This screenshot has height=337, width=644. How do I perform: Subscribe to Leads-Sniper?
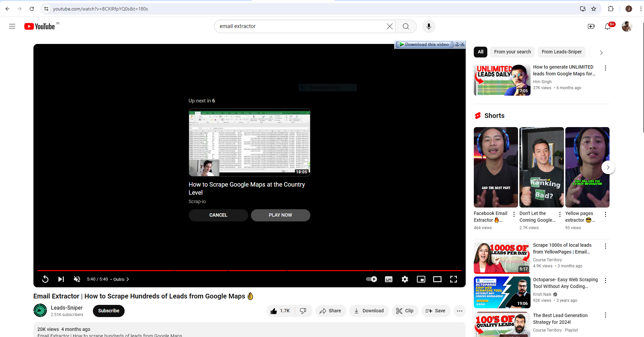(109, 311)
